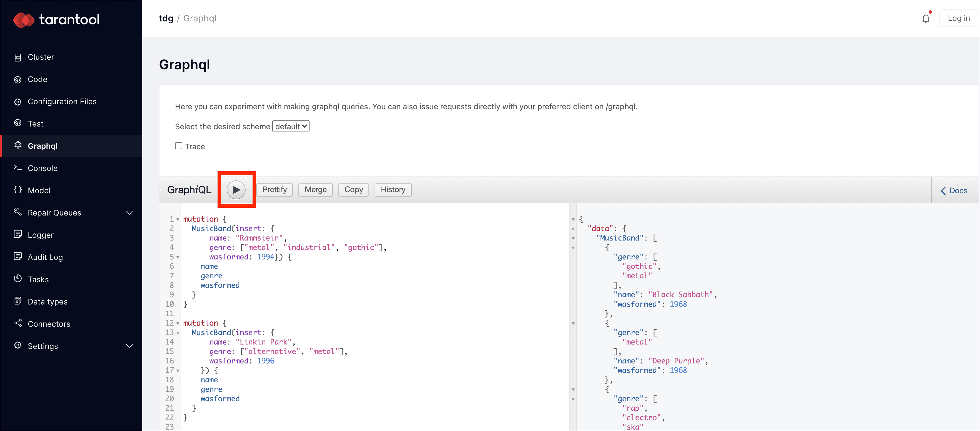The height and width of the screenshot is (431, 980).
Task: Click the Model braces icon
Action: 18,190
